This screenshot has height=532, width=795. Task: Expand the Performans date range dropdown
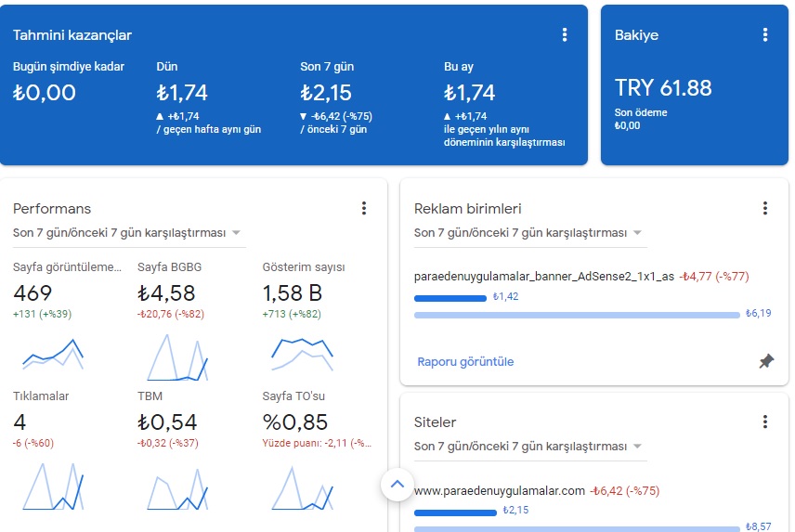click(x=129, y=233)
